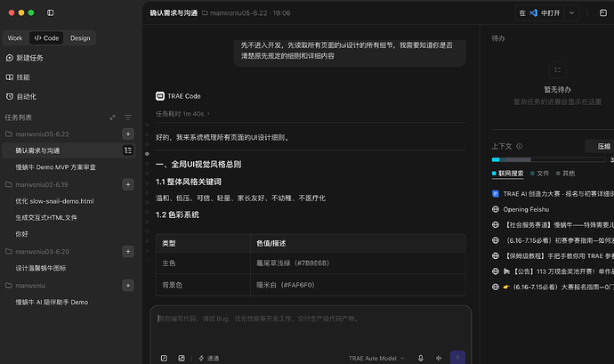This screenshot has width=614, height=364.
Task: Collapse manwoniu02-6.19 folder
Action: pyautogui.click(x=36, y=184)
